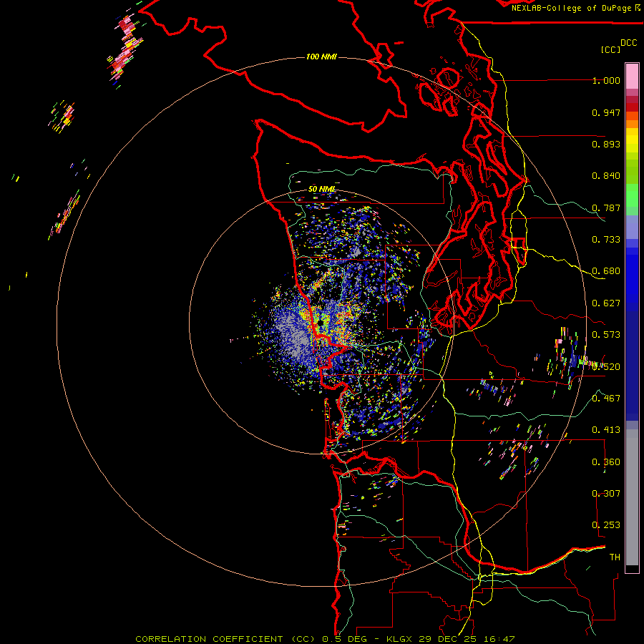The width and height of the screenshot is (644, 644).
Task: Click the 50 NMI range ring label
Action: tap(321, 189)
